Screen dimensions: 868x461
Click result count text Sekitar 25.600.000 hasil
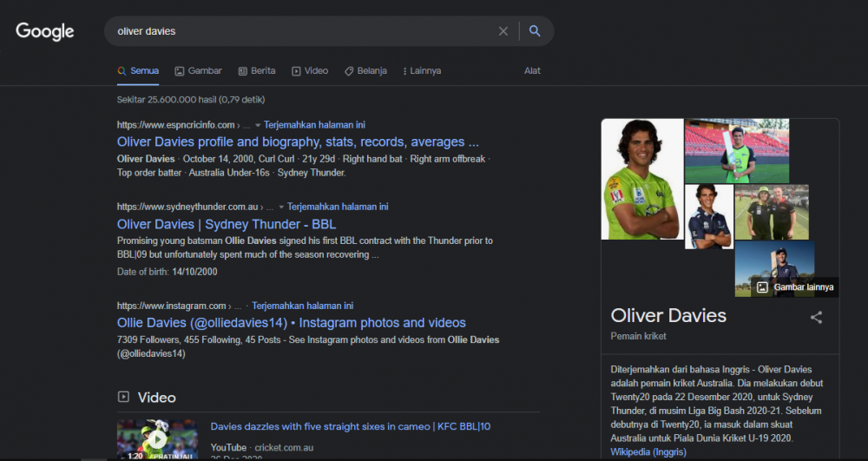(191, 100)
